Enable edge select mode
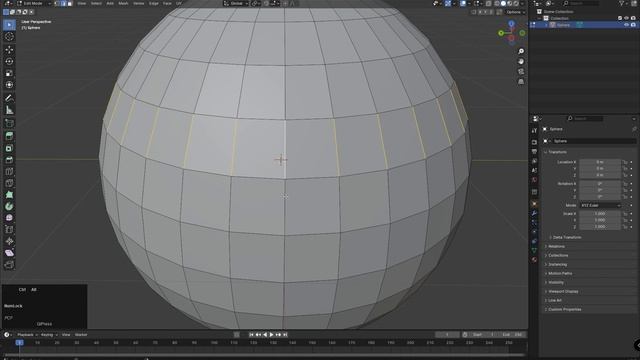The height and width of the screenshot is (360, 640). point(63,3)
